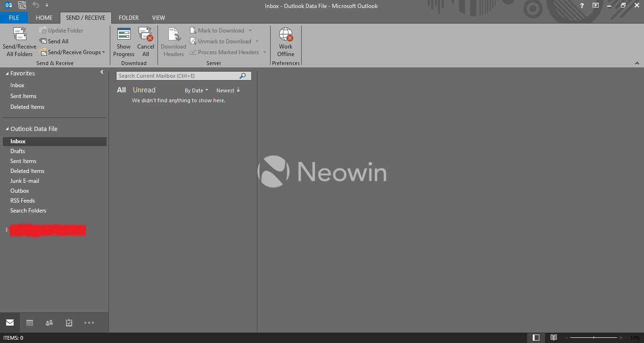Viewport: 644px width, 343px height.
Task: Switch to the HOME ribbon tab
Action: click(44, 18)
